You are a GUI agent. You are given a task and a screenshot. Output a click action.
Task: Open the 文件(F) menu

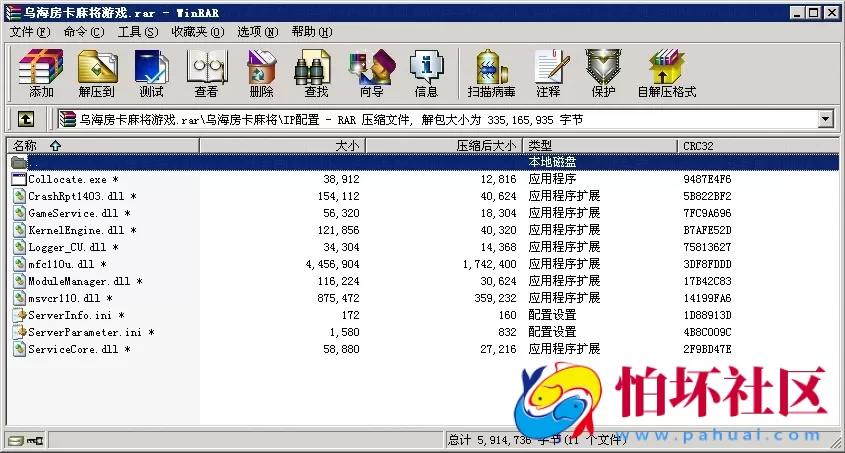click(x=30, y=32)
